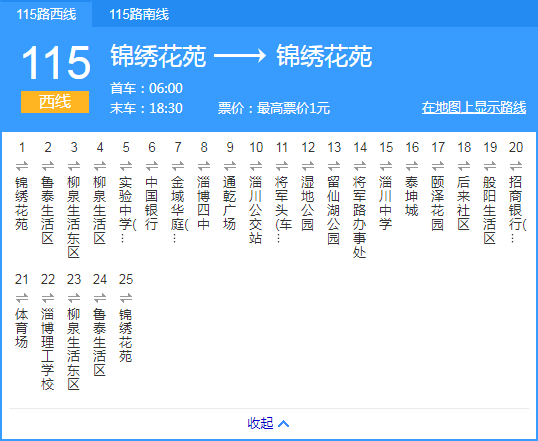
Task: Click transfer icon above stop 4 柳泉生活区
Action: [x=100, y=166]
